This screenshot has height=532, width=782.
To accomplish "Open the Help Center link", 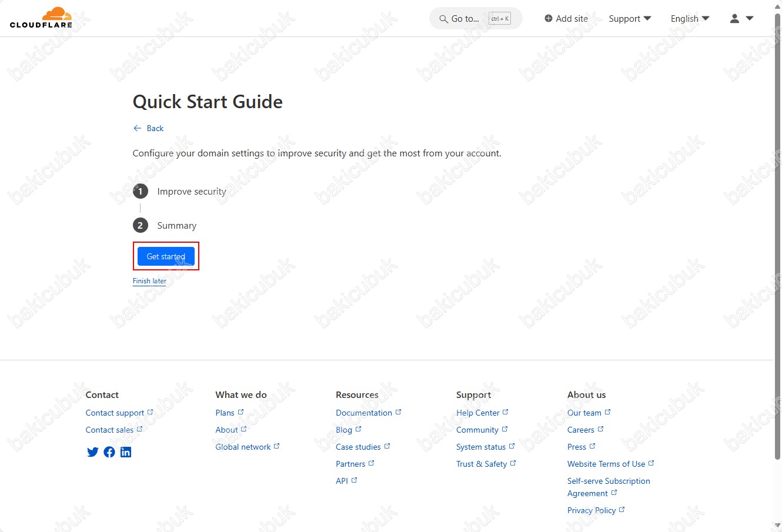I will [x=482, y=413].
